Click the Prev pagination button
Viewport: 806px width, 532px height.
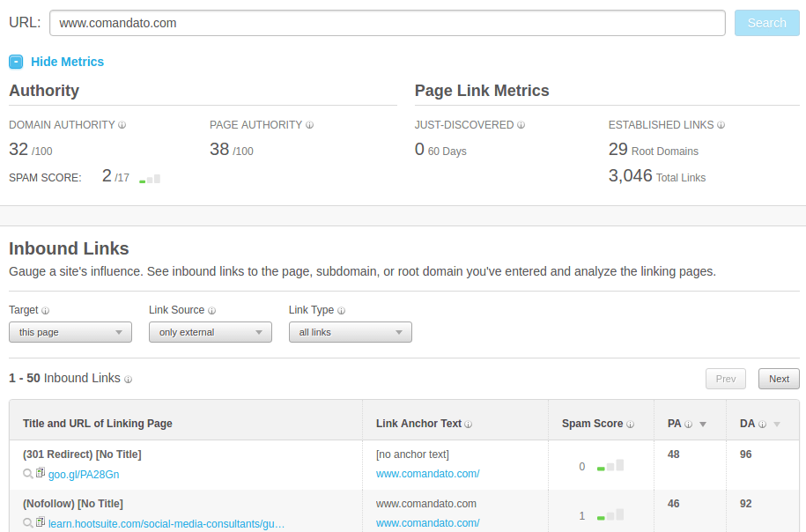click(x=725, y=379)
